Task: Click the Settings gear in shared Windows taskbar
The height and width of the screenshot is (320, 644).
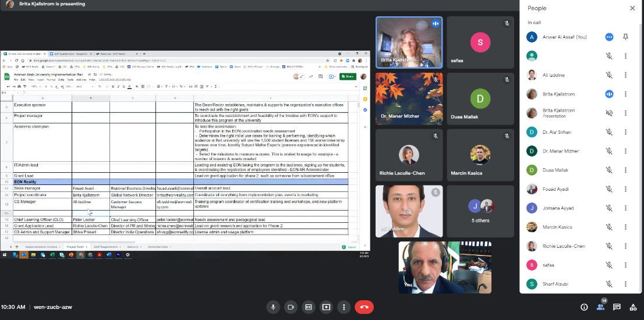Action: 128,255
